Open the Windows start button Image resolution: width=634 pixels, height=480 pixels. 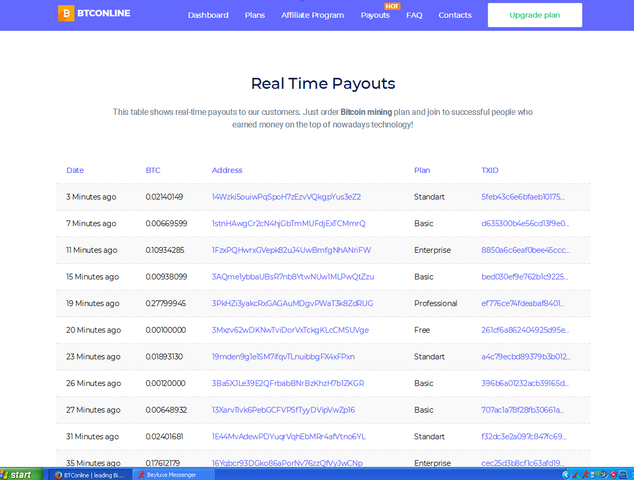[x=21, y=474]
